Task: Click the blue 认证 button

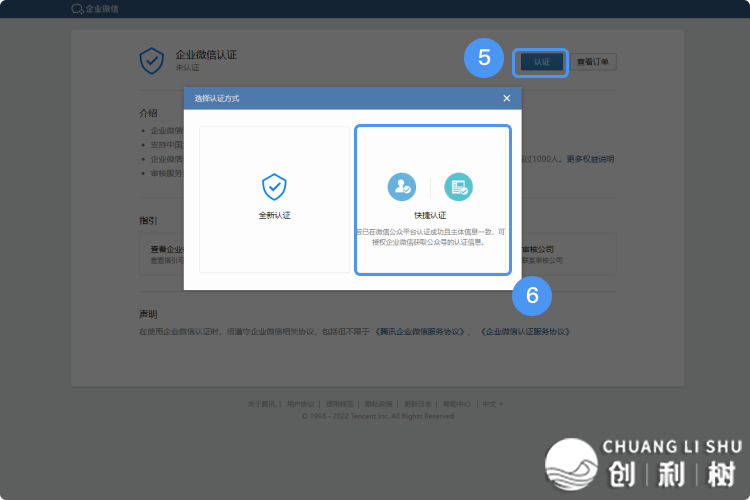Action: pyautogui.click(x=542, y=62)
